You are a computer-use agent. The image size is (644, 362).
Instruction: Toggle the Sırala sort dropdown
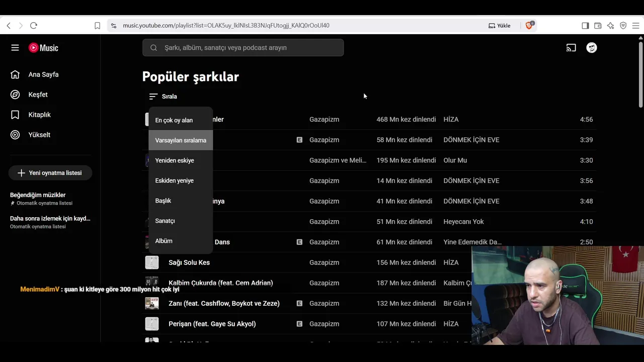pyautogui.click(x=163, y=97)
